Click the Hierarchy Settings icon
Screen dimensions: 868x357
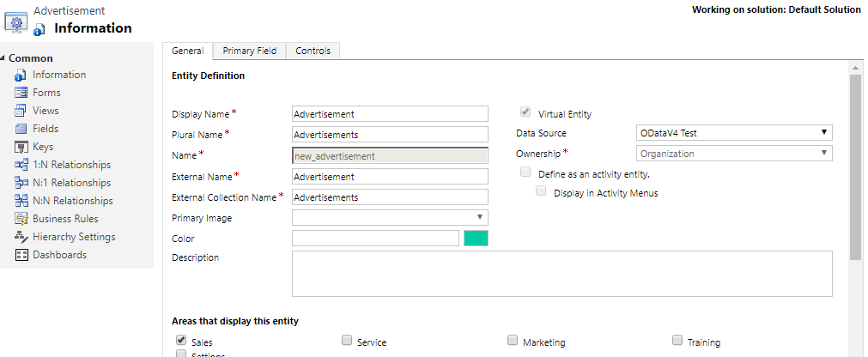[x=21, y=237]
